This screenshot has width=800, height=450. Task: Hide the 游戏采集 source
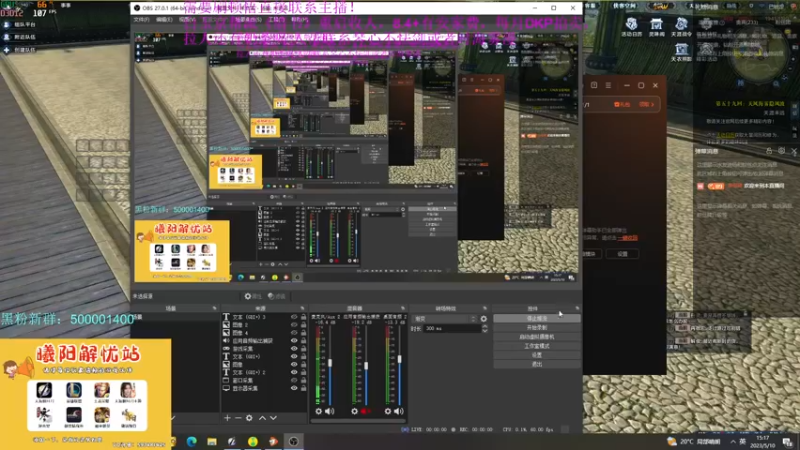294,348
